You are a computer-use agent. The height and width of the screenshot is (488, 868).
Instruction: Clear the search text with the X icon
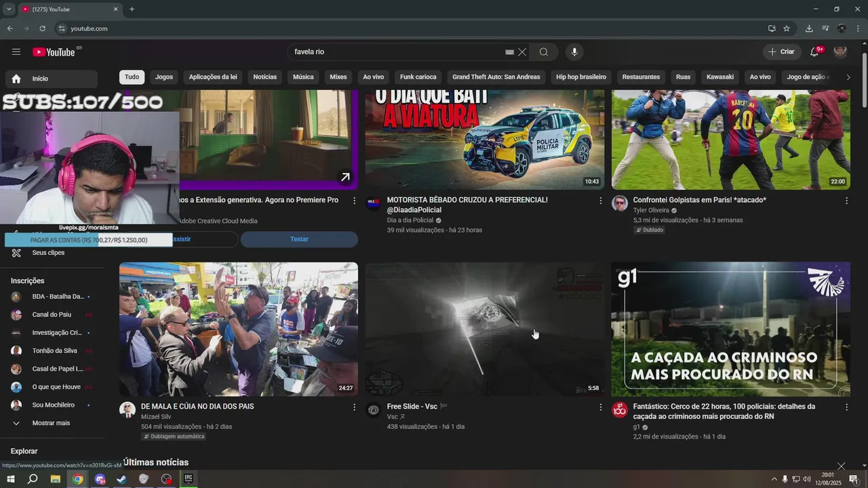(522, 52)
